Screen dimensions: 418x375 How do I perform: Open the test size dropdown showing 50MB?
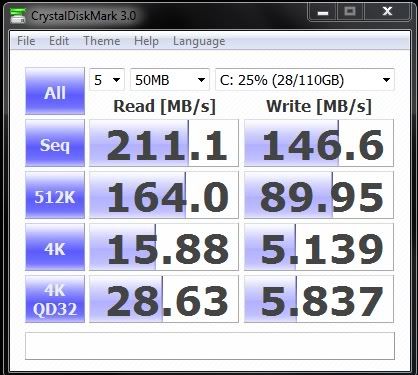click(x=170, y=80)
